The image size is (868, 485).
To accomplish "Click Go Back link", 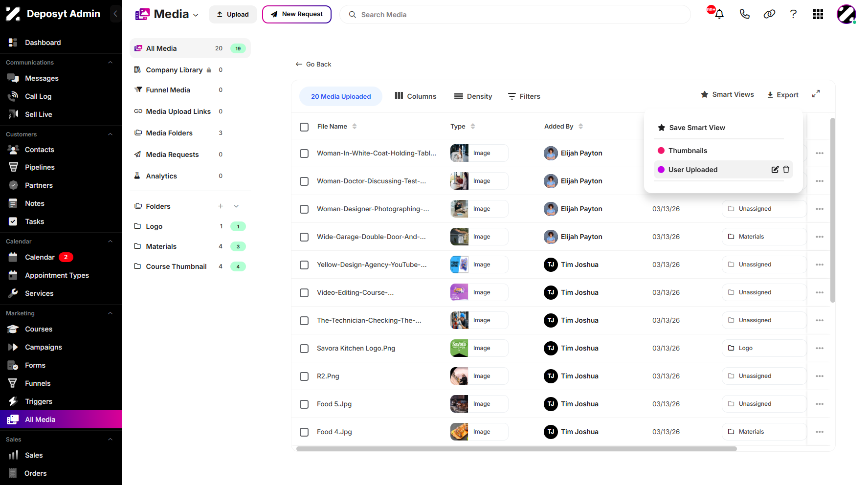I will point(313,64).
